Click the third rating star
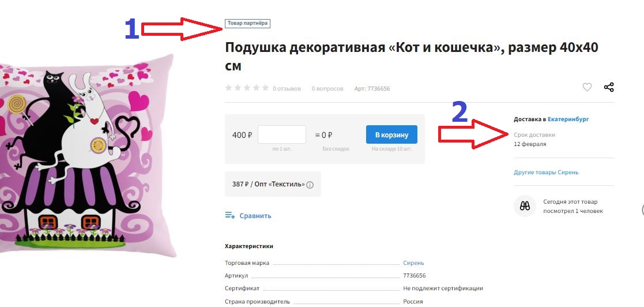This screenshot has width=644, height=307. coord(247,88)
